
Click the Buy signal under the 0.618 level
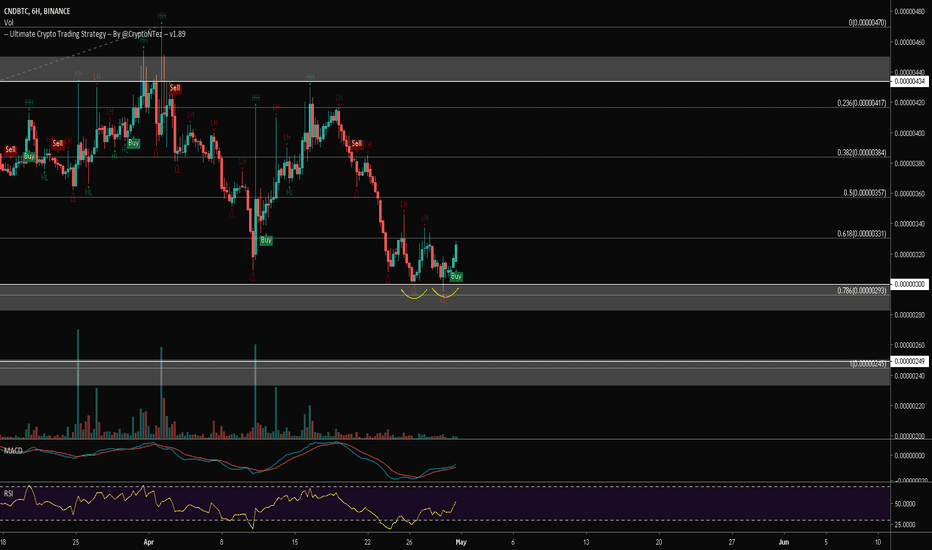[266, 240]
